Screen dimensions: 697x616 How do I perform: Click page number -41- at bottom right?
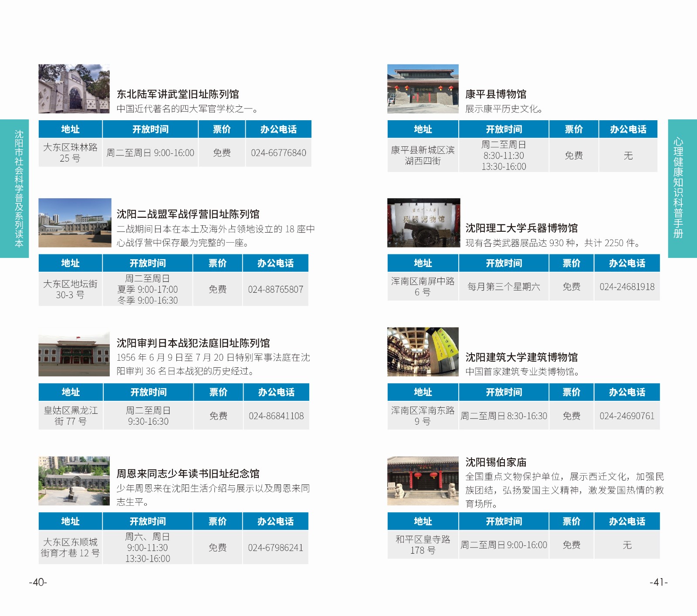click(x=659, y=582)
